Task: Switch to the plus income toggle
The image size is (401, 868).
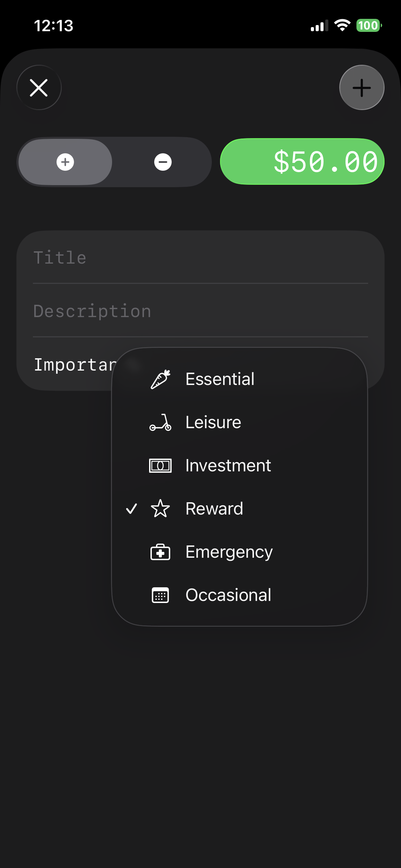Action: (65, 162)
